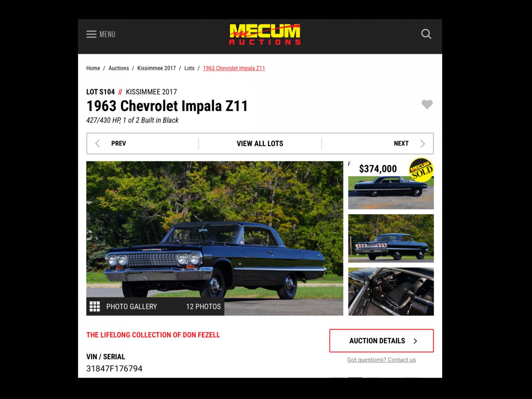
Task: Open the Kissimmee 2017 breadcrumb
Action: point(156,68)
